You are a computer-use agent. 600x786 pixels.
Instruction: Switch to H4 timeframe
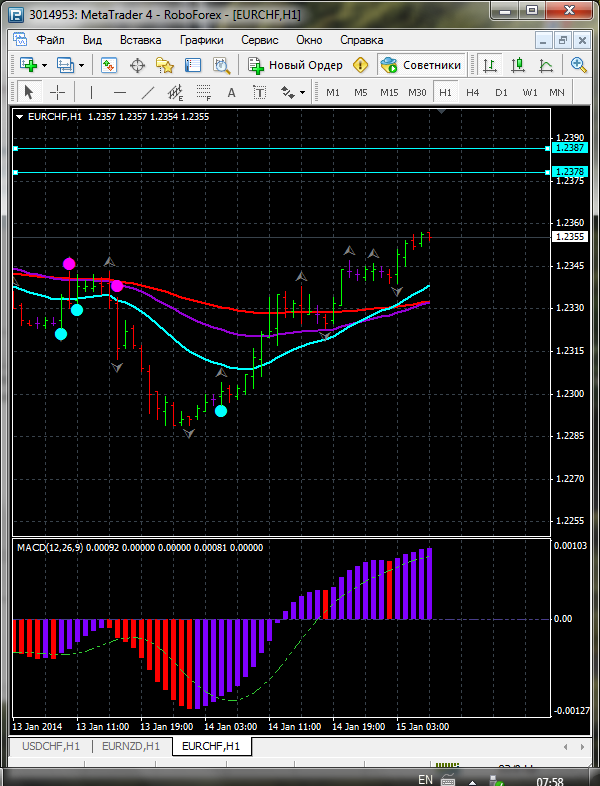[473, 92]
